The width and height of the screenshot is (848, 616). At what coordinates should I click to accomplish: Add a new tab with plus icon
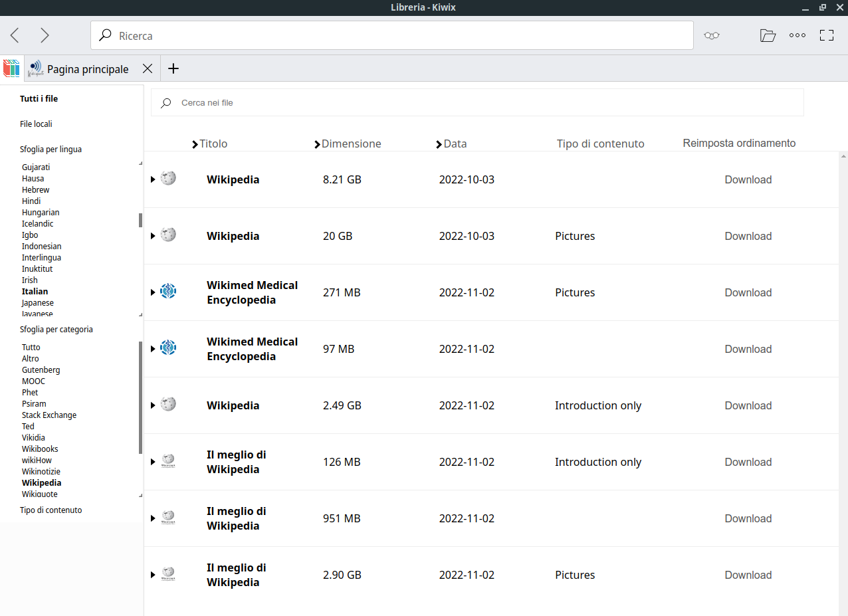coord(173,68)
